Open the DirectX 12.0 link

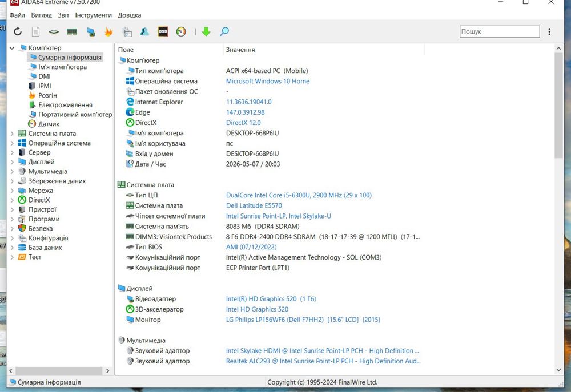point(243,123)
